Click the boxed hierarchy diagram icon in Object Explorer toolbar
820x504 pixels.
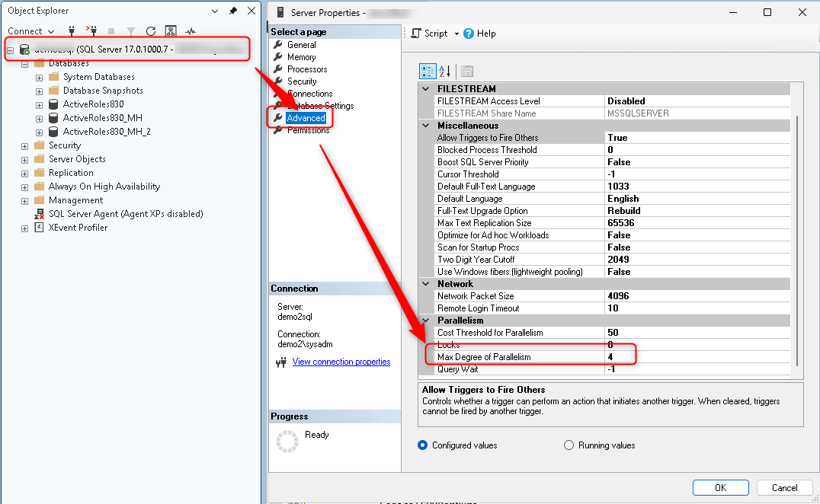point(171,31)
